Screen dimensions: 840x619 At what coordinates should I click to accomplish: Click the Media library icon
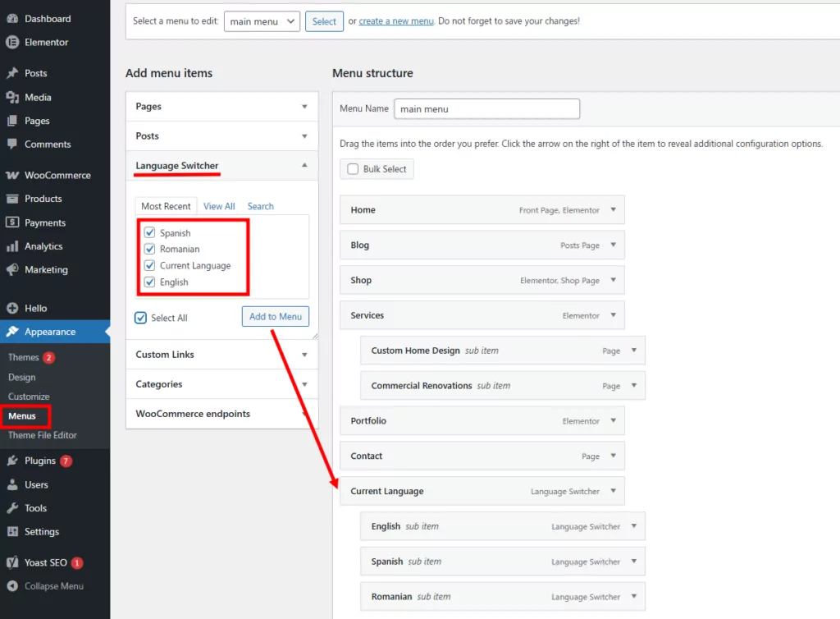click(x=12, y=98)
